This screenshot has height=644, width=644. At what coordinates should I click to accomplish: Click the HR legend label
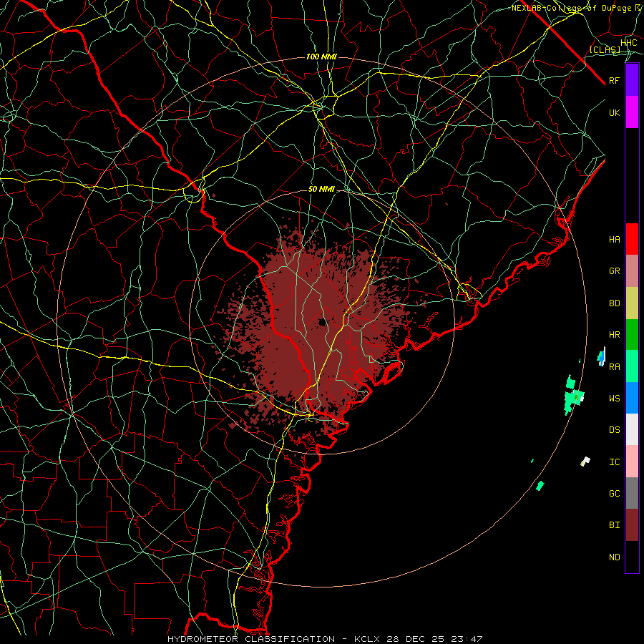pyautogui.click(x=614, y=335)
